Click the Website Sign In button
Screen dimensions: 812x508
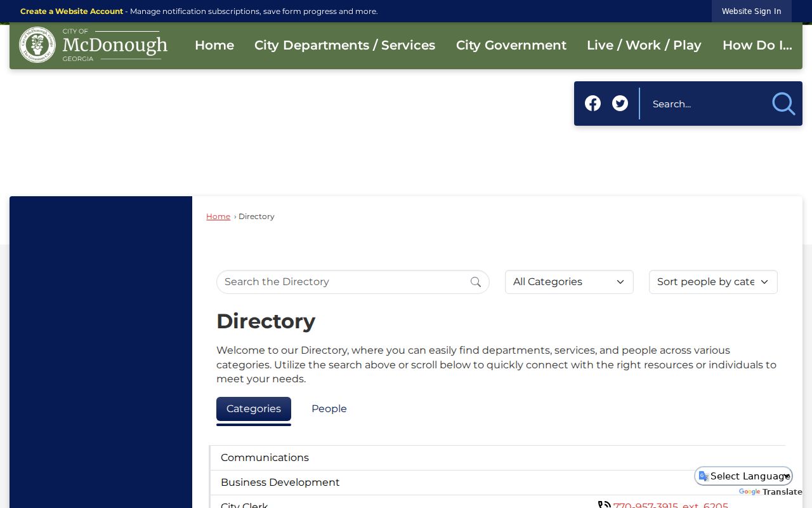tap(752, 11)
